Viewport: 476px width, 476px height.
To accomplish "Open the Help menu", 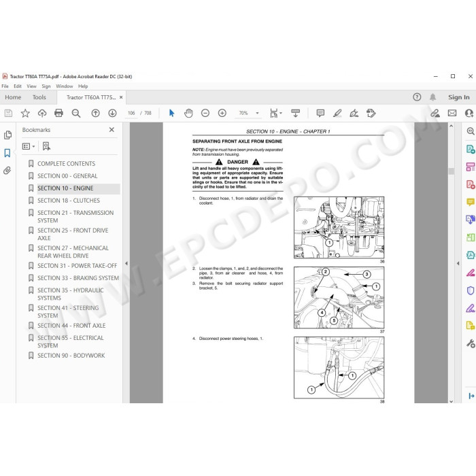I will pyautogui.click(x=83, y=86).
